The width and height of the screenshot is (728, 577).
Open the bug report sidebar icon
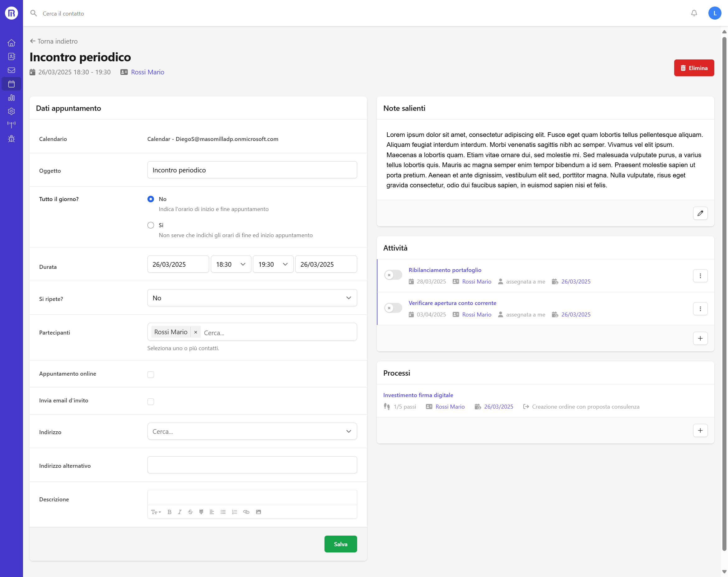(x=12, y=139)
